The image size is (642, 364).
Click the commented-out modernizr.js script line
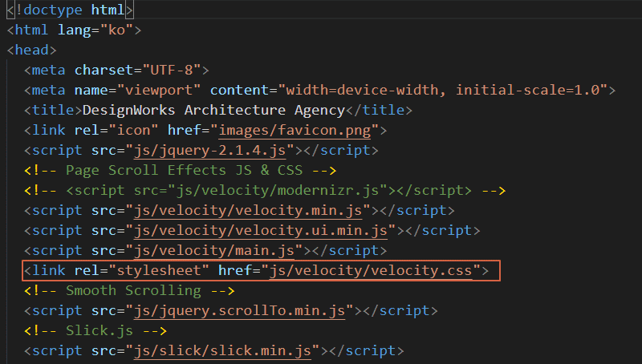[x=265, y=190]
